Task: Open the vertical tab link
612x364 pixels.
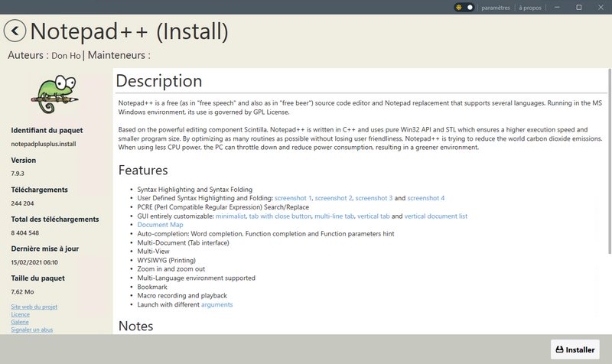Action: click(x=373, y=216)
